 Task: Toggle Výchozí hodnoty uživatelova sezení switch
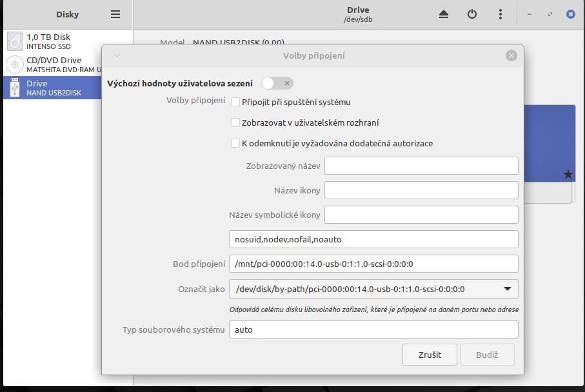tap(277, 83)
